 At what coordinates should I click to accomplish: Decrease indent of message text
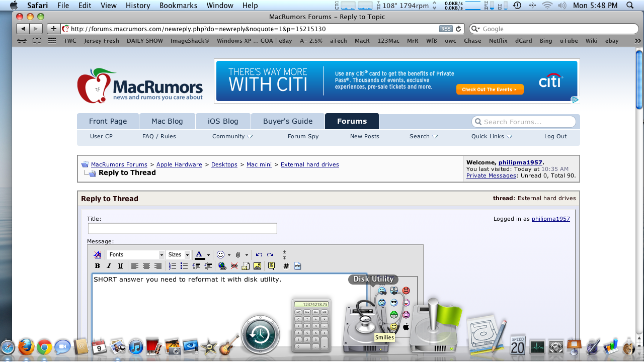(x=196, y=266)
